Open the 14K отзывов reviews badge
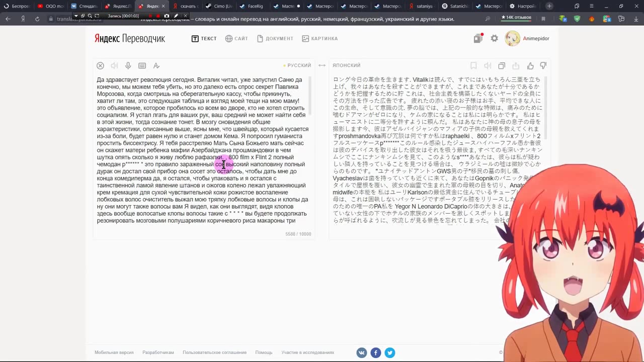The width and height of the screenshot is (644, 362). (x=516, y=18)
